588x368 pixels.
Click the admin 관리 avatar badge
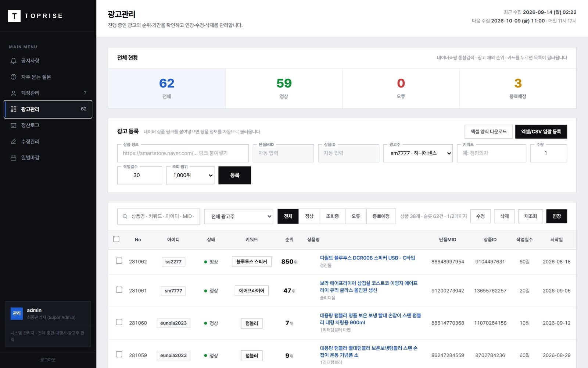click(x=17, y=313)
